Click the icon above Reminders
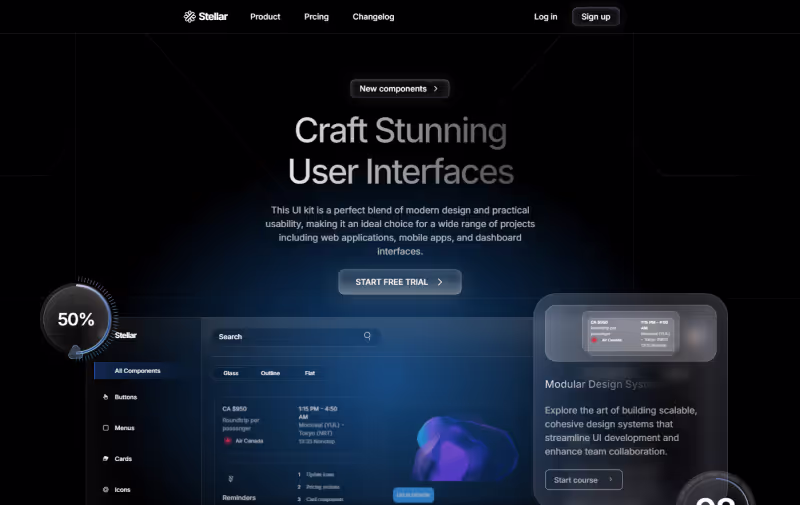 (x=231, y=478)
